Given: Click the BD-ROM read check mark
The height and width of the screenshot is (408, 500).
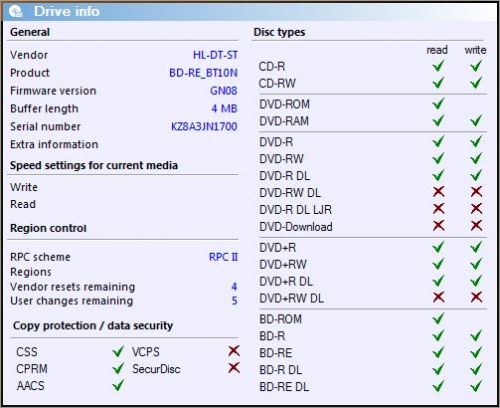Looking at the screenshot, I should coord(438,318).
